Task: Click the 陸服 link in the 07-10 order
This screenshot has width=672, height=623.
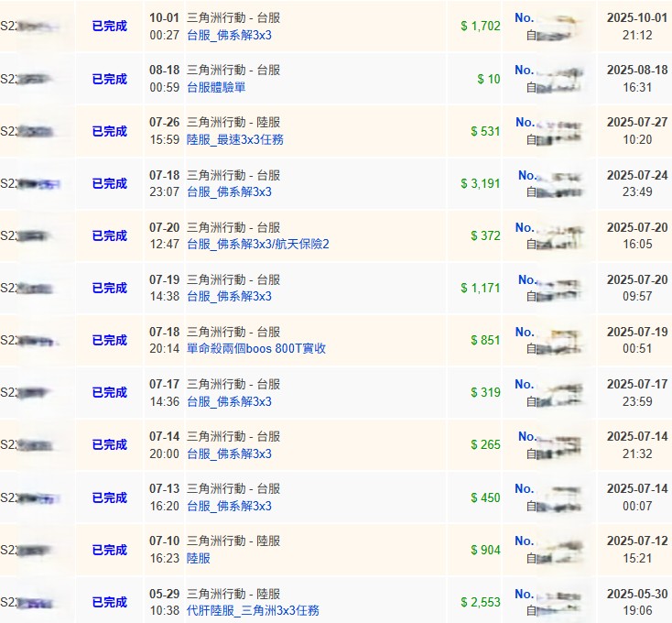Action: pos(198,558)
